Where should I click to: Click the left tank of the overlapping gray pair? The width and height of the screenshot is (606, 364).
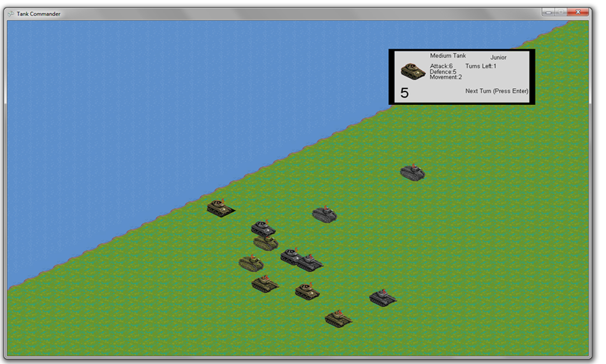pos(290,256)
